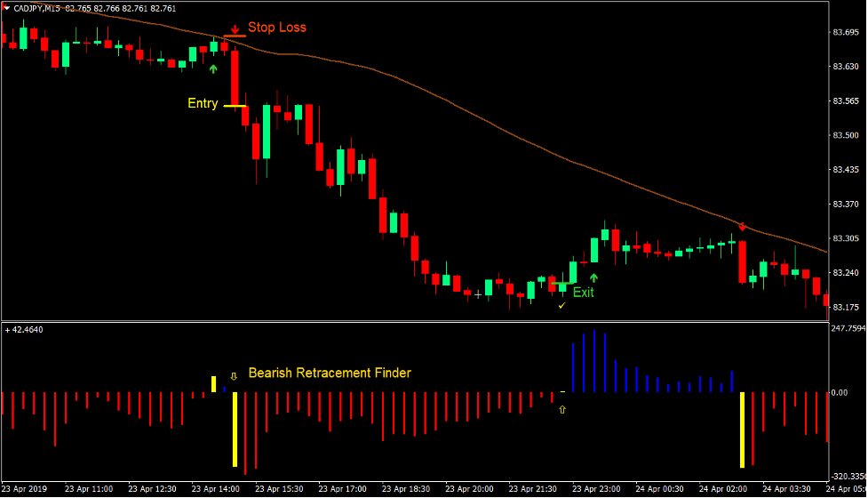Click the 23 Apr 11:00 time label
This screenshot has height=498, width=868.
(x=89, y=489)
